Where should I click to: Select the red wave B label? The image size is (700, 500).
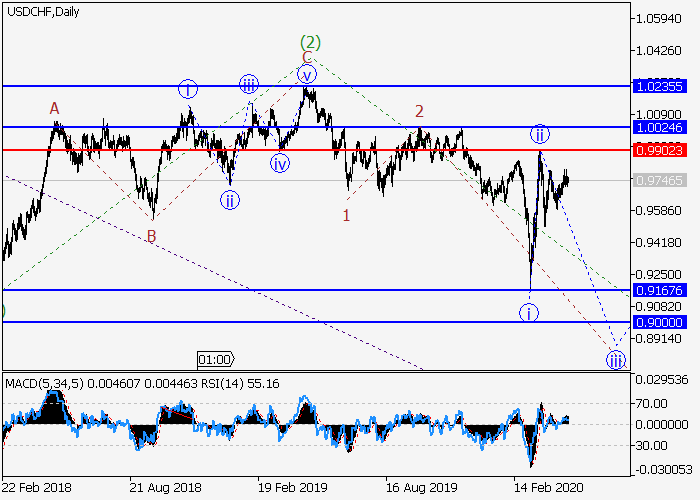point(151,236)
